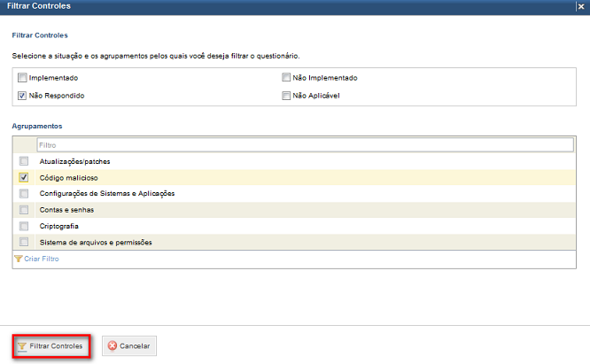
Task: Check Configurações de Sistemas e Aplicações
Action: click(x=24, y=193)
